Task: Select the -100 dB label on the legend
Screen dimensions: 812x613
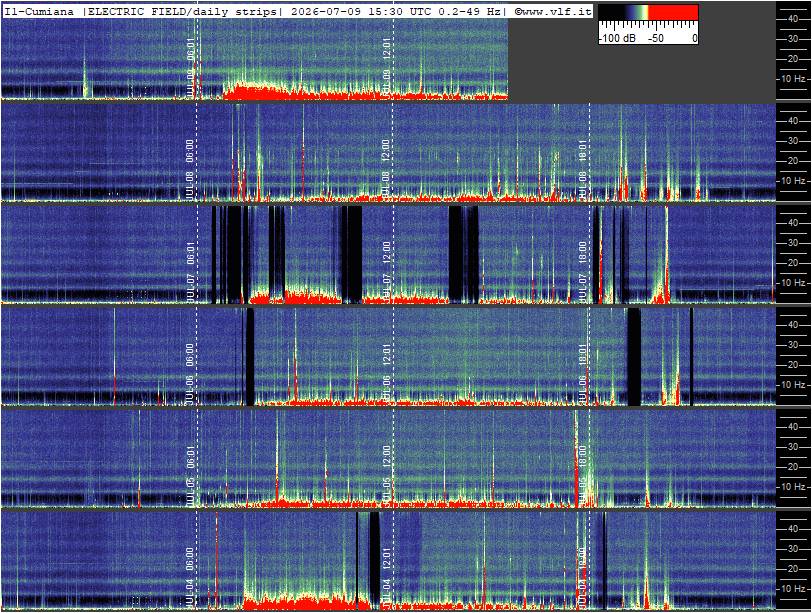Action: click(x=617, y=38)
